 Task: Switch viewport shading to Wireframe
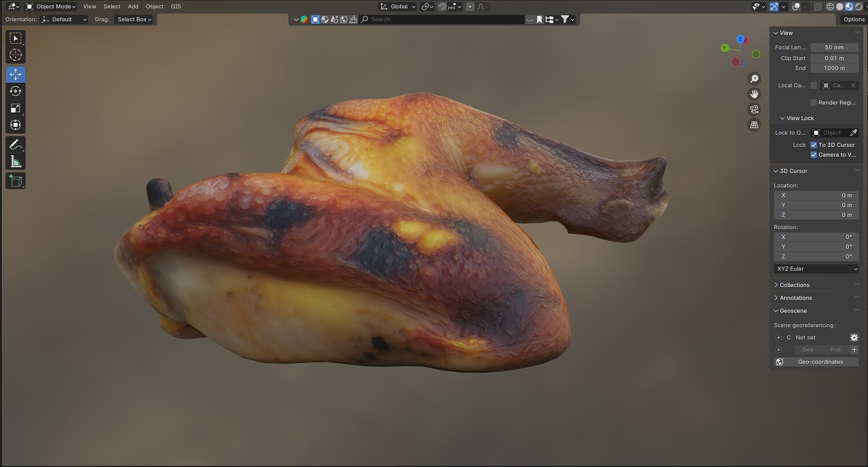click(x=830, y=6)
